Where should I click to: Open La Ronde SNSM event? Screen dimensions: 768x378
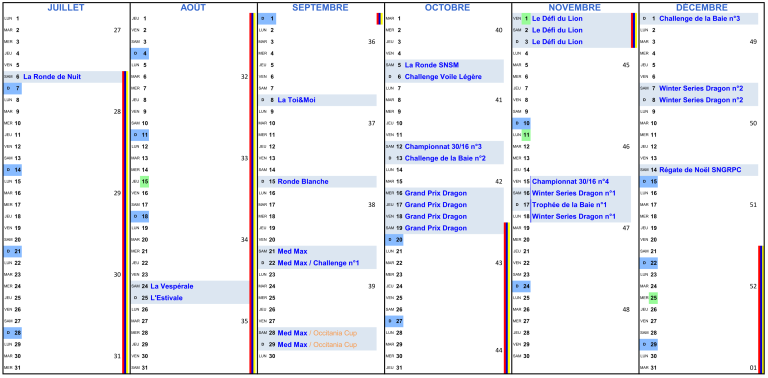tap(432, 65)
